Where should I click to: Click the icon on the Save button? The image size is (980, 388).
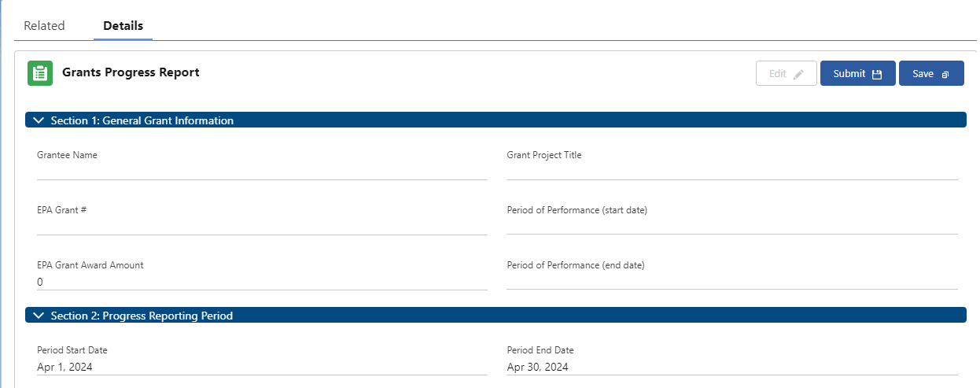945,74
